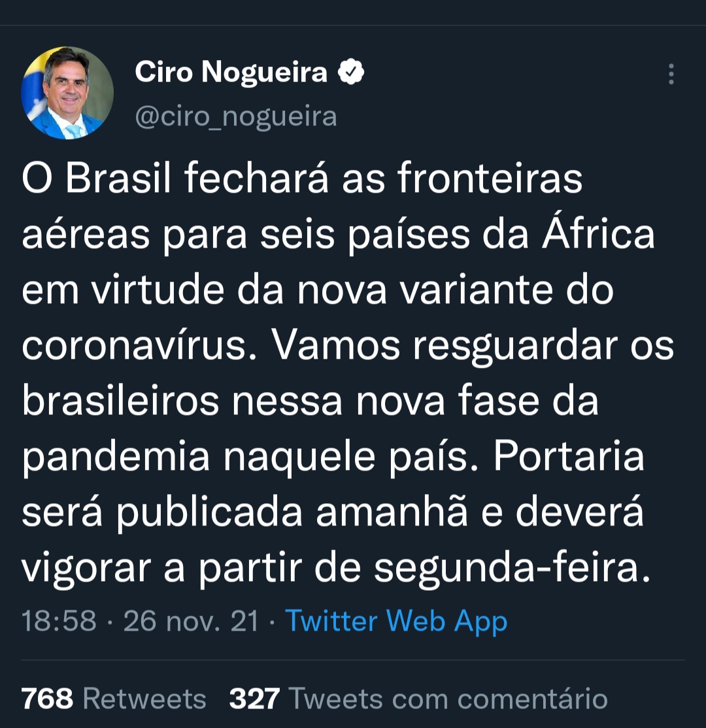706x728 pixels.
Task: Click the word 'variante' in the tweet
Action: pyautogui.click(x=484, y=291)
